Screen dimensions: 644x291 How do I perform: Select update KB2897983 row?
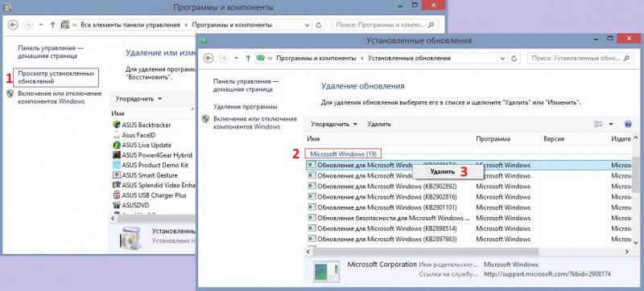pyautogui.click(x=469, y=239)
